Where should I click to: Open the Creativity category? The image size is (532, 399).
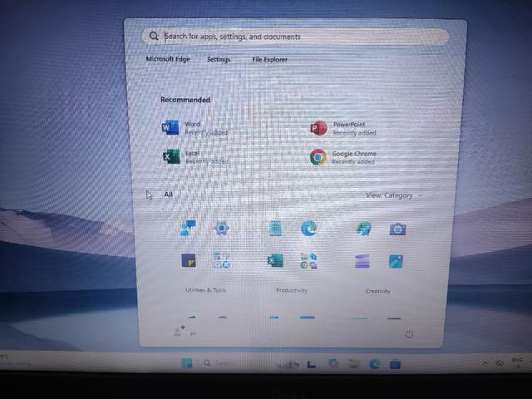point(378,291)
